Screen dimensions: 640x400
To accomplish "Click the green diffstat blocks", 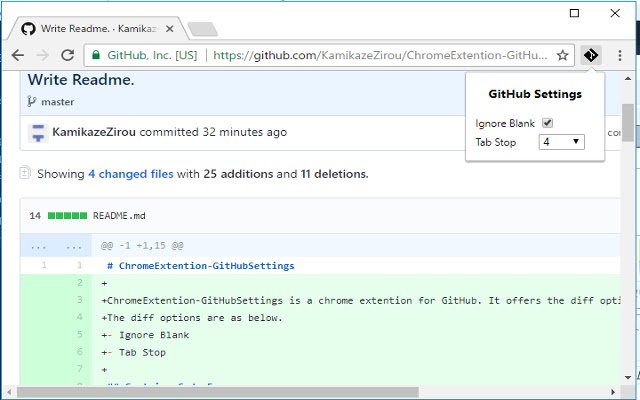I will pos(67,216).
